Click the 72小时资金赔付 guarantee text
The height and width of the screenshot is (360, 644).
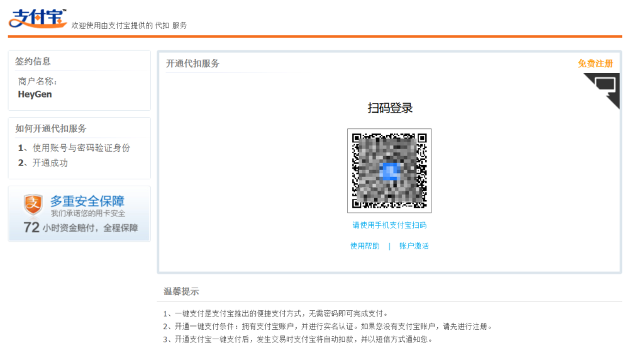point(80,228)
